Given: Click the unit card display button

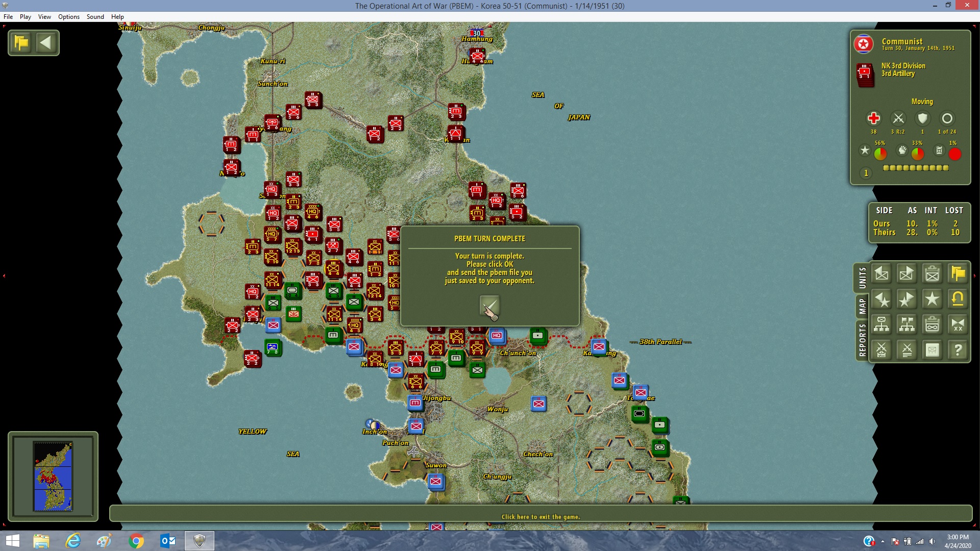Looking at the screenshot, I should [x=933, y=350].
